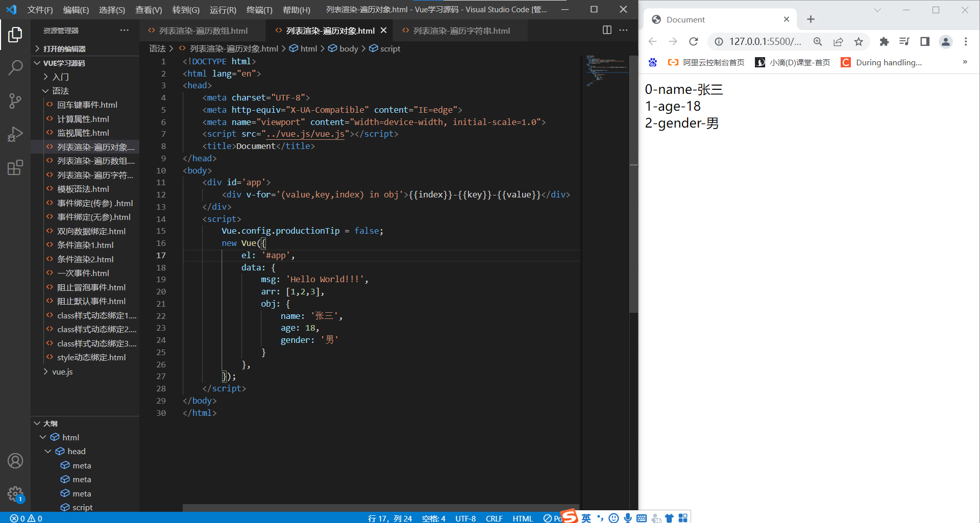This screenshot has width=980, height=523.
Task: Change the UTF-8 file encoding
Action: click(465, 518)
